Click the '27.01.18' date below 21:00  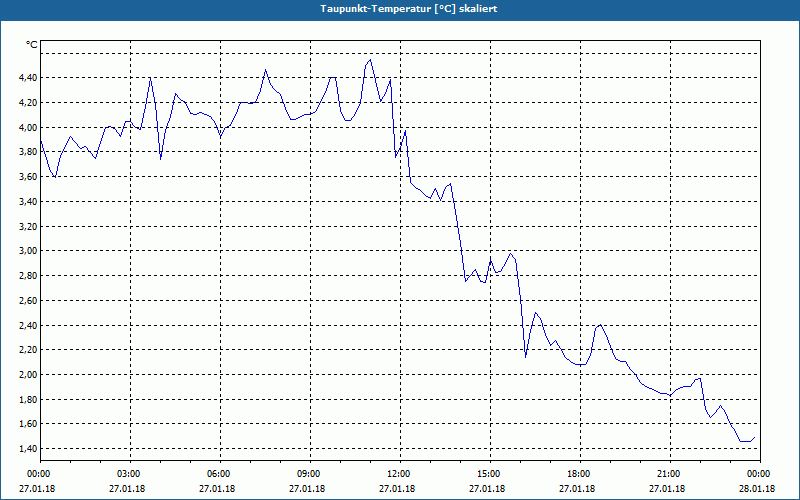667,489
